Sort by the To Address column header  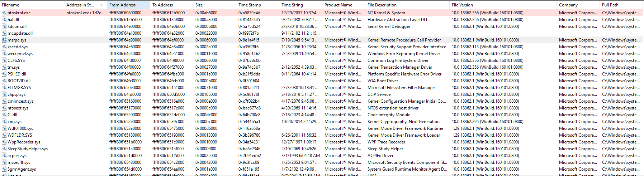172,5
